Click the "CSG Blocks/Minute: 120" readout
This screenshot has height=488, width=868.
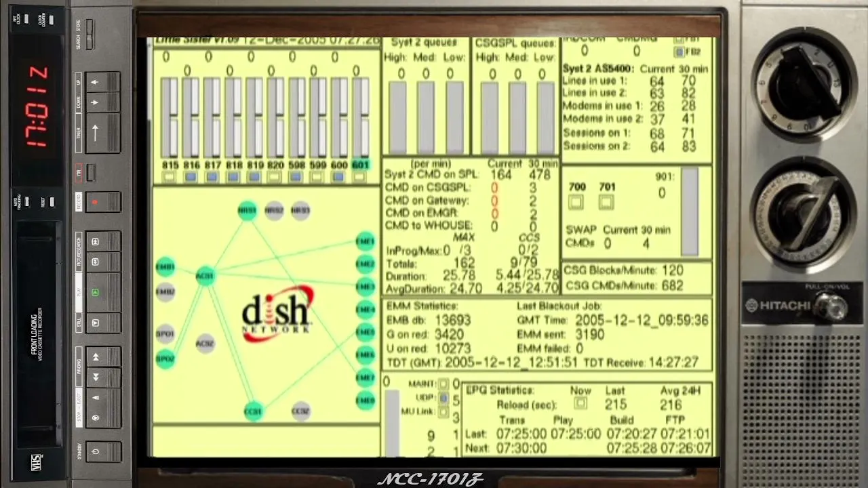click(623, 270)
